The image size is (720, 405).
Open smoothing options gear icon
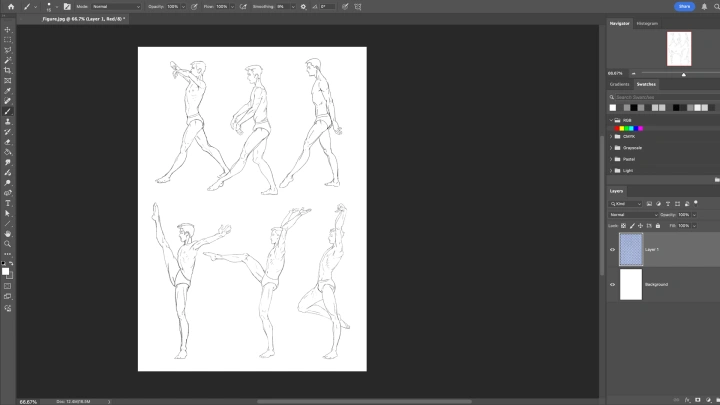[304, 6]
